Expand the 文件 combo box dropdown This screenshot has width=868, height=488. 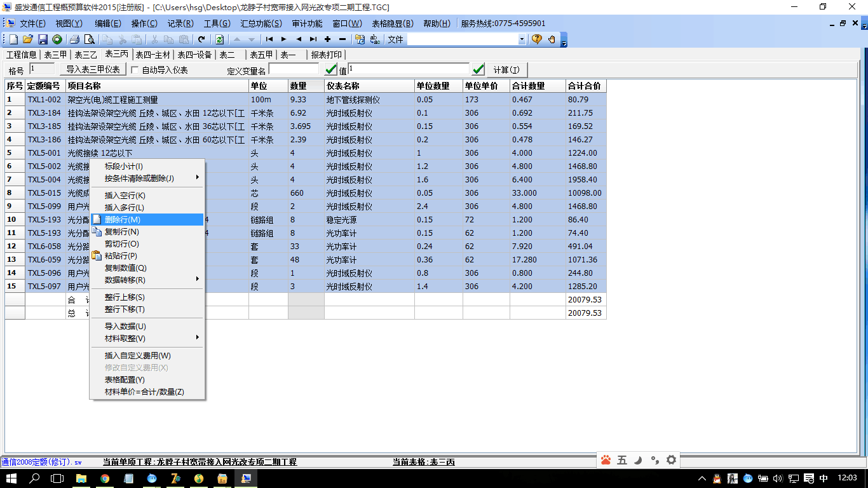coord(522,39)
